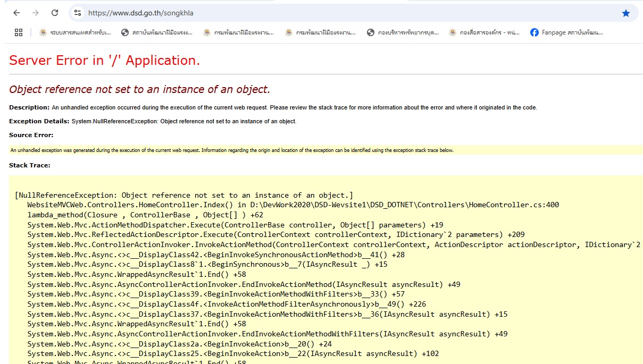Click the 'EndInvokeActionMethod(IAsyncResult asyncResult) +49' line

pos(244,284)
